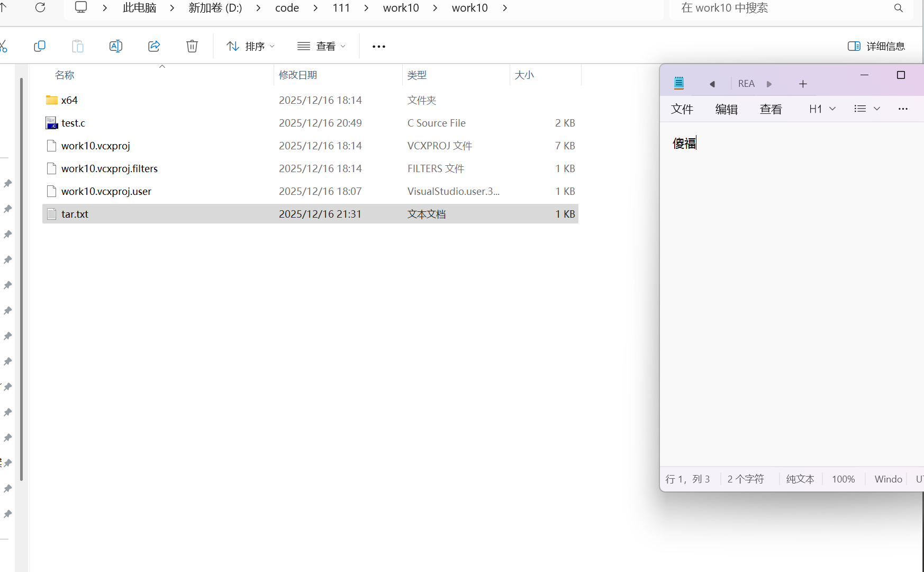Viewport: 924px width, 572px height.
Task: Click the navigation pane vertical scrollbar
Action: pos(21,279)
